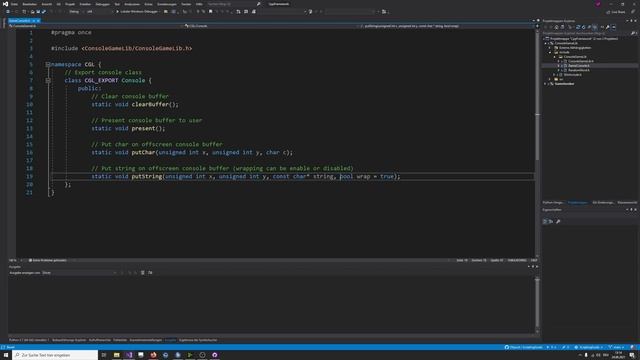Open the Debug configuration dropdown

tap(76, 11)
